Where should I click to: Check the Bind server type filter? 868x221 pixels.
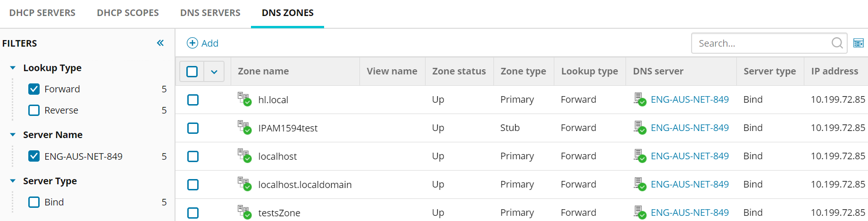pos(34,202)
